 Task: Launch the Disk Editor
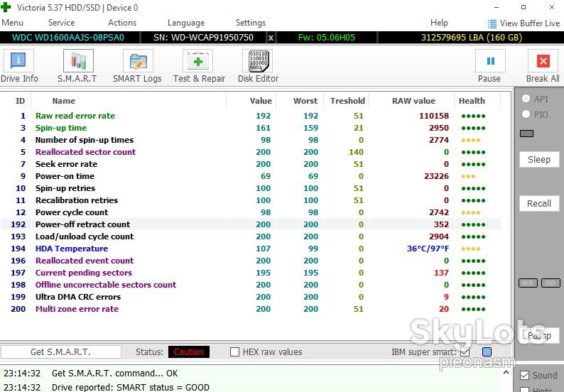pos(258,61)
